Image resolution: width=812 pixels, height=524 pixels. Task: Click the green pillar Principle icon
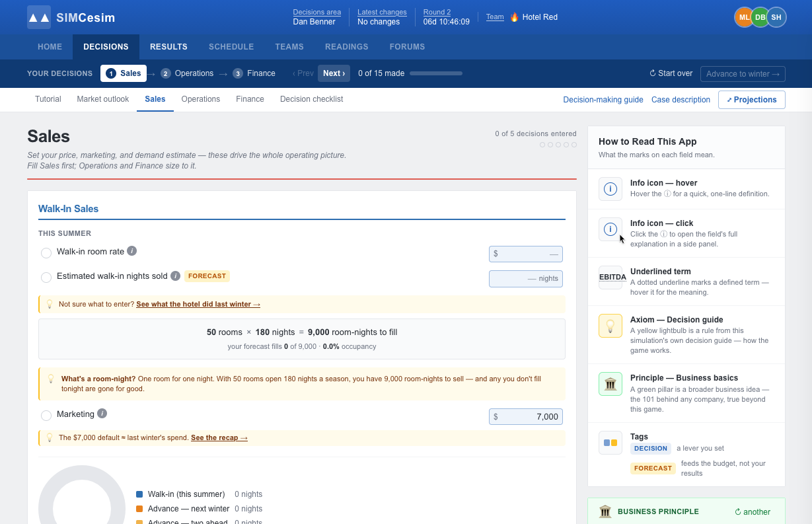coord(610,384)
